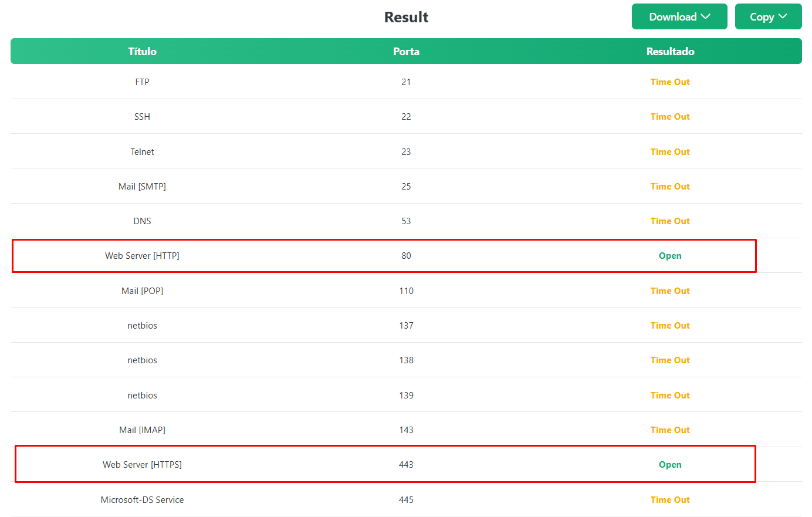Click port number 139
The height and width of the screenshot is (517, 812).
[x=406, y=396]
